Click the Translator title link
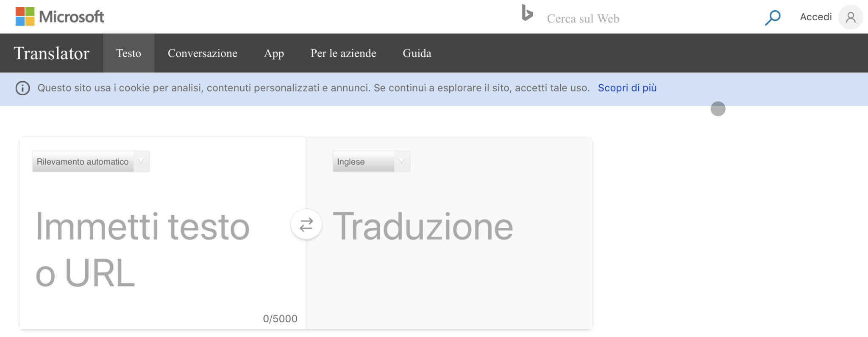The image size is (868, 337). (x=52, y=53)
